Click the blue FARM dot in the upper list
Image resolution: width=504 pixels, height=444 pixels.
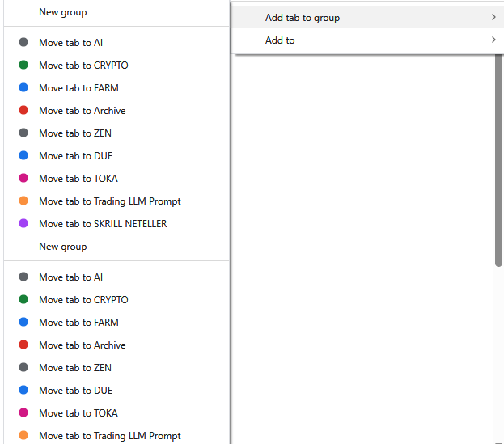tap(23, 88)
